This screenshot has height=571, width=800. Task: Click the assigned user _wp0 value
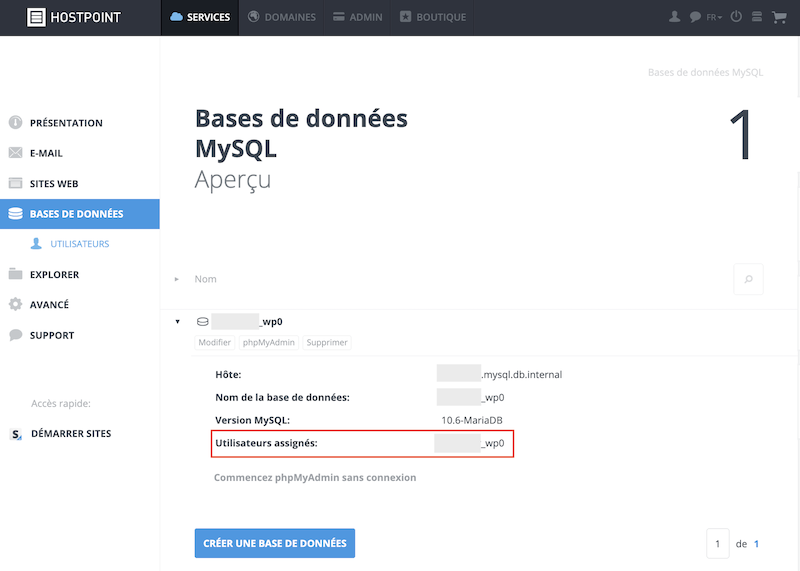coord(469,443)
